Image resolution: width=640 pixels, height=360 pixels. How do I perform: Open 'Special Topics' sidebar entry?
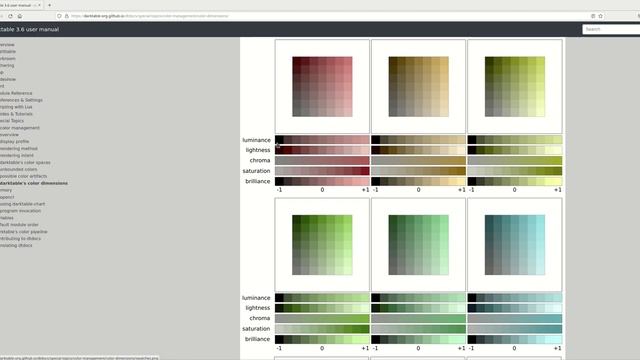(x=12, y=121)
